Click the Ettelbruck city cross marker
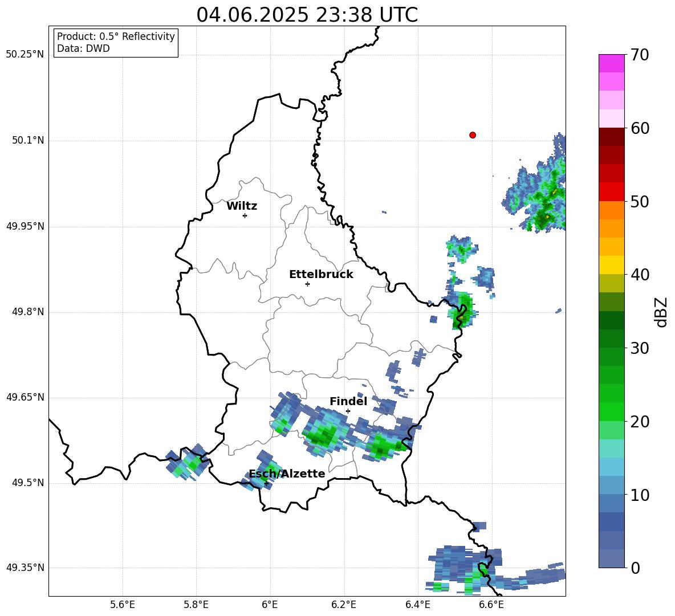This screenshot has height=616, width=675. (307, 284)
